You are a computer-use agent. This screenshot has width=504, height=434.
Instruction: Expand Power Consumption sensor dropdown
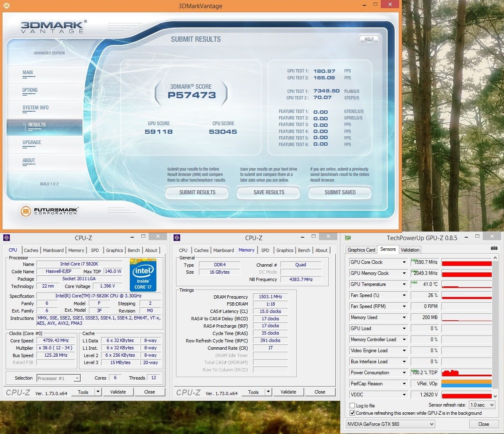[x=404, y=373]
